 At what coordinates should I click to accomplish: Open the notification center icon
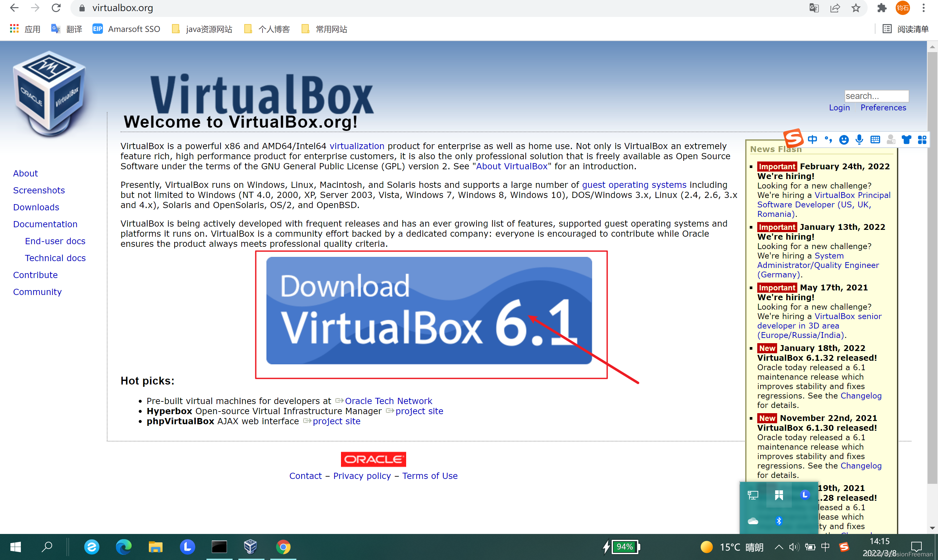[917, 546]
